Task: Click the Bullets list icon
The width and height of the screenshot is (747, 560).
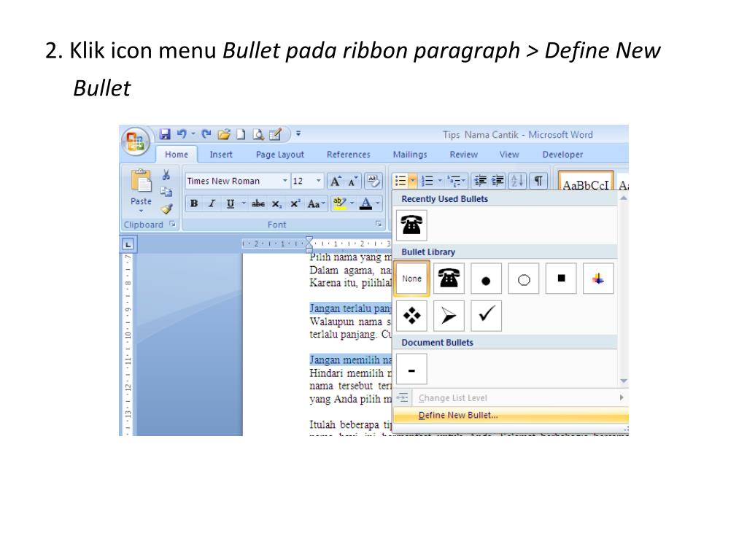Action: pos(400,181)
